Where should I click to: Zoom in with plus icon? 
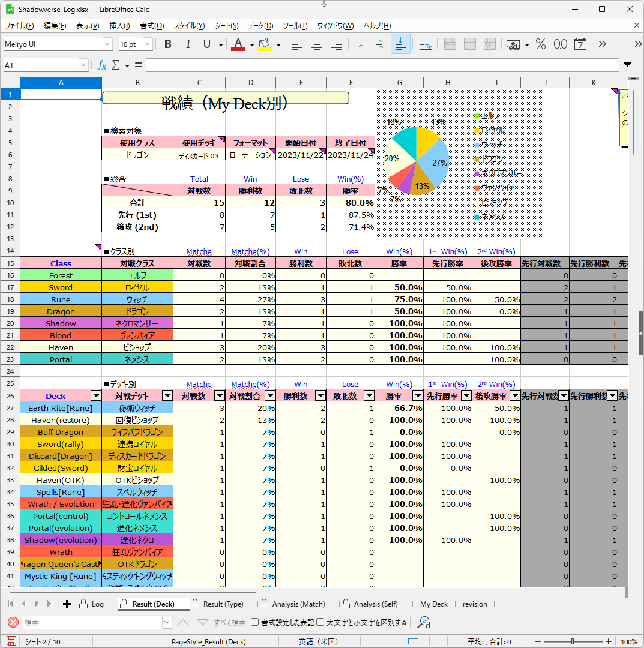[x=609, y=641]
